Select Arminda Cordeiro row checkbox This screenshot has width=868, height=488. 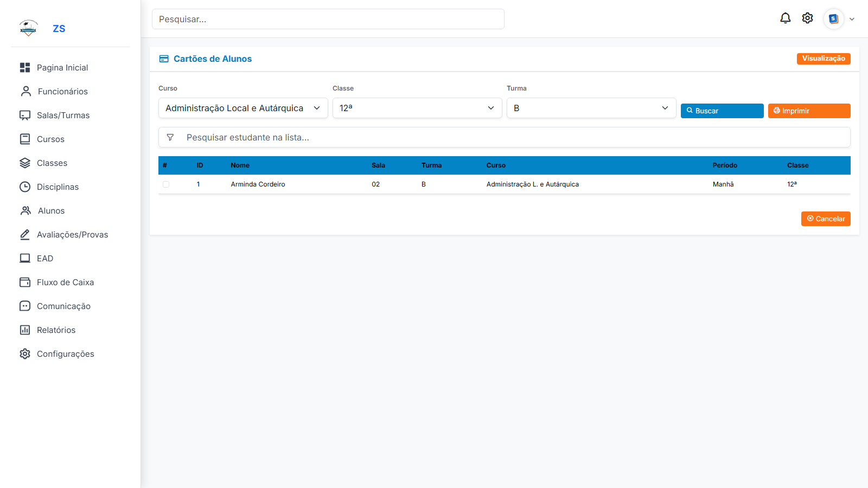166,184
